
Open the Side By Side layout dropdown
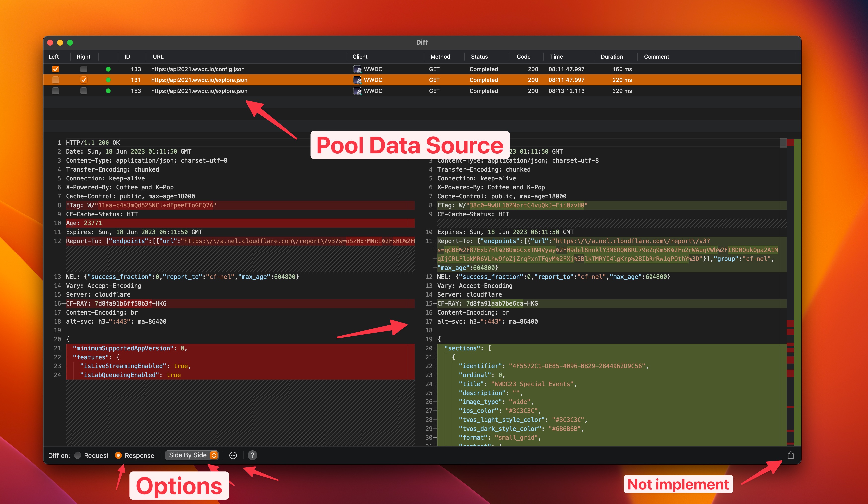191,455
